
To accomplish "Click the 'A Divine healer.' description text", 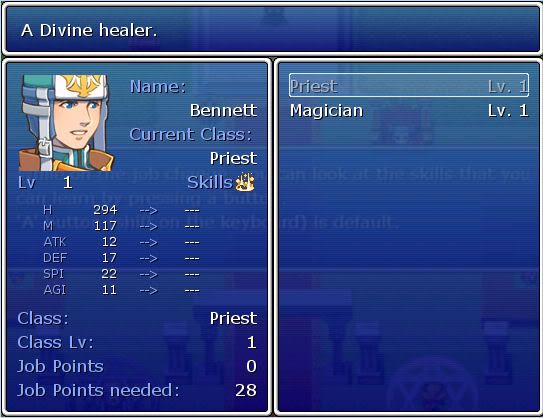I will tap(89, 30).
